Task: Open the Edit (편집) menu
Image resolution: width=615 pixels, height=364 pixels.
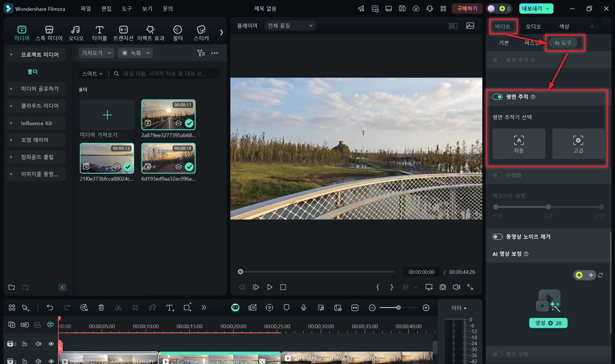Action: point(106,9)
